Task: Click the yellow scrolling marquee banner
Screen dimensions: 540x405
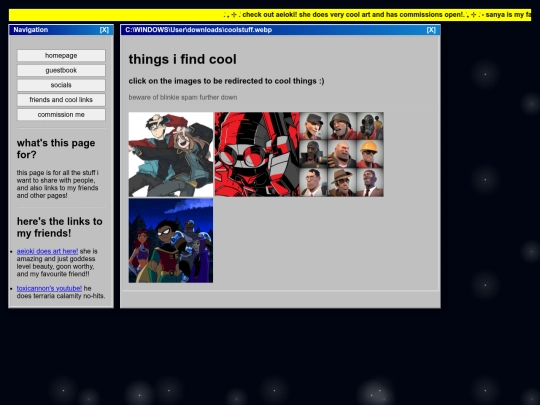Action: pyautogui.click(x=270, y=15)
